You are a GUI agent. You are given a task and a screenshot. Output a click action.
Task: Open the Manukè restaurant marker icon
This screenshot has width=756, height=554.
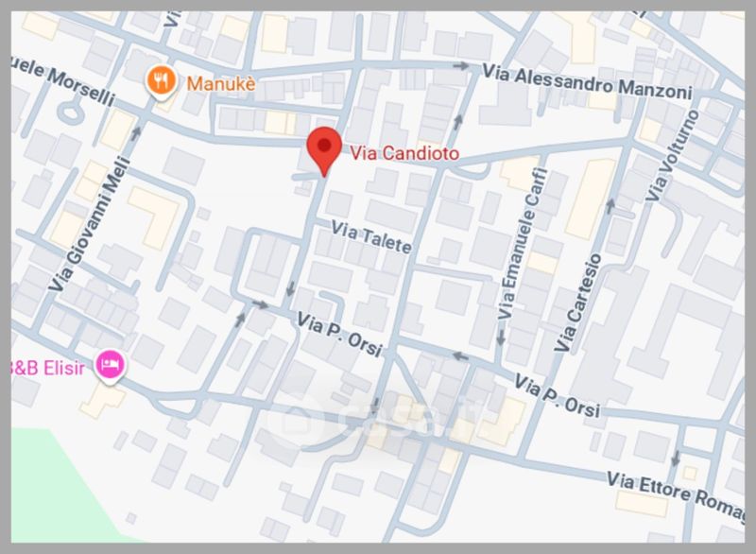[161, 82]
